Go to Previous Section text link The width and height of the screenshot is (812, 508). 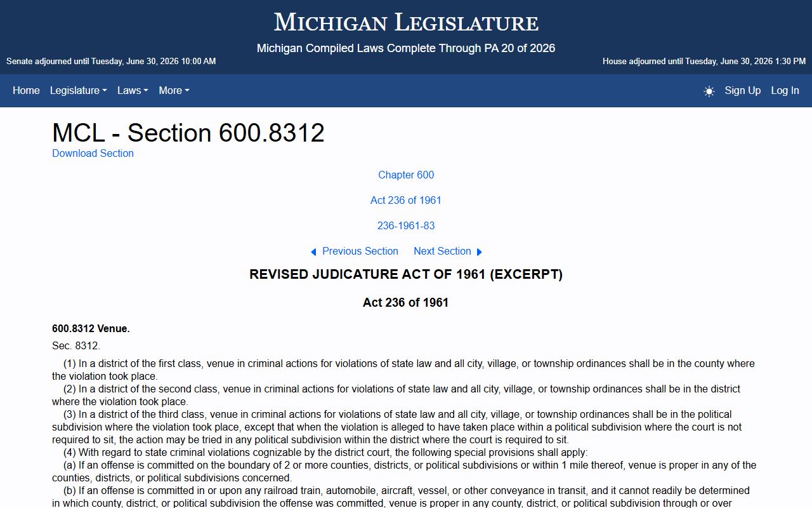360,251
